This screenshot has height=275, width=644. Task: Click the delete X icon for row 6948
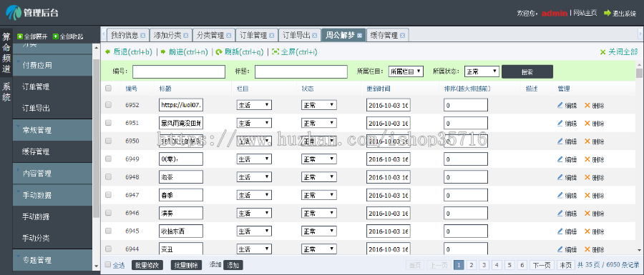click(x=587, y=177)
